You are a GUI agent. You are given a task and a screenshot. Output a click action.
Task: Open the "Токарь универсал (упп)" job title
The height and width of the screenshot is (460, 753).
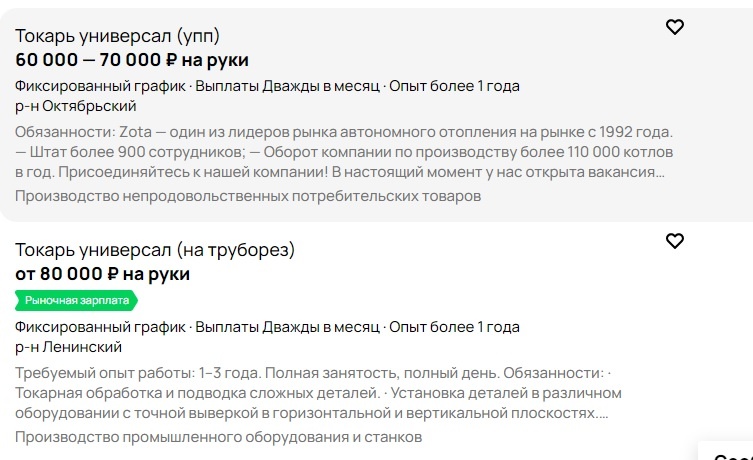[x=117, y=36]
